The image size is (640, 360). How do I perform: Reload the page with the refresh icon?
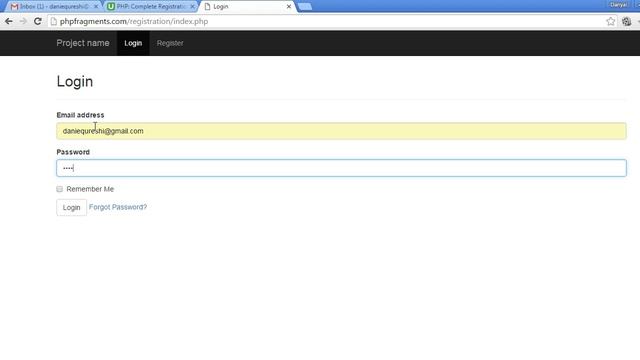(x=38, y=21)
